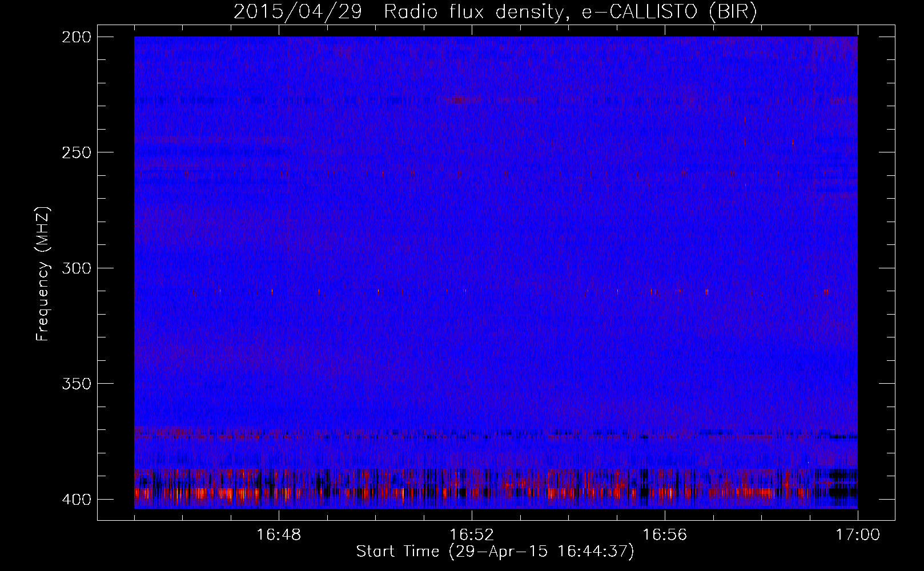Viewport: 924px width, 571px height.
Task: Click the 16:52 time tick label
Action: pyautogui.click(x=472, y=535)
